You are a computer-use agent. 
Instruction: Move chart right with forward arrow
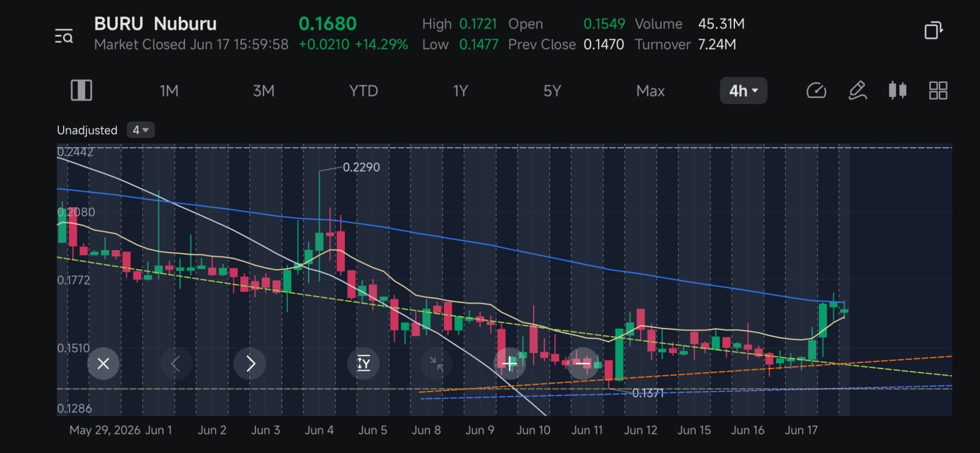click(x=250, y=364)
